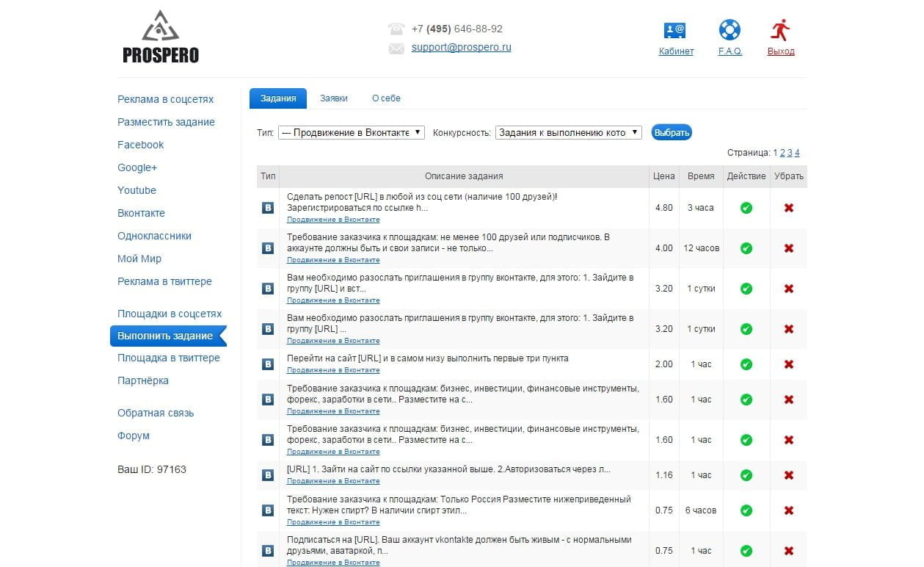The width and height of the screenshot is (924, 567).
Task: Remove the 2.00 price task via red cross
Action: 789,364
